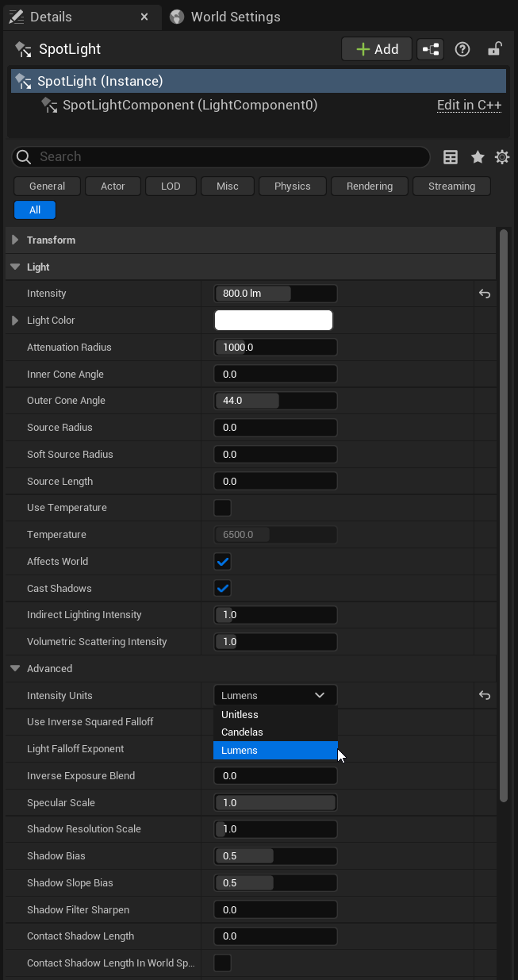The image size is (518, 980).
Task: Click the Shadow Filter Sharpen field
Action: 276,910
